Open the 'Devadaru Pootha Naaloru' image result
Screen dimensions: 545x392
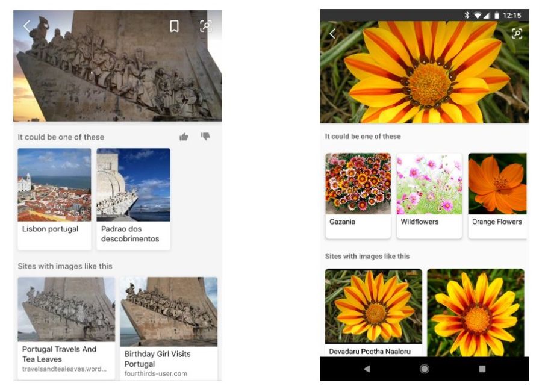point(373,310)
